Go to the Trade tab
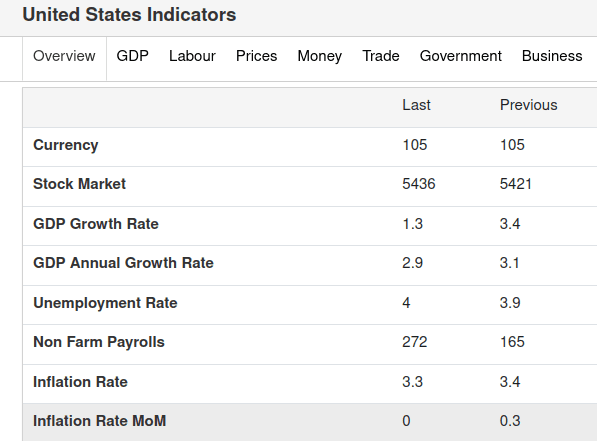This screenshot has width=597, height=441. pos(381,56)
